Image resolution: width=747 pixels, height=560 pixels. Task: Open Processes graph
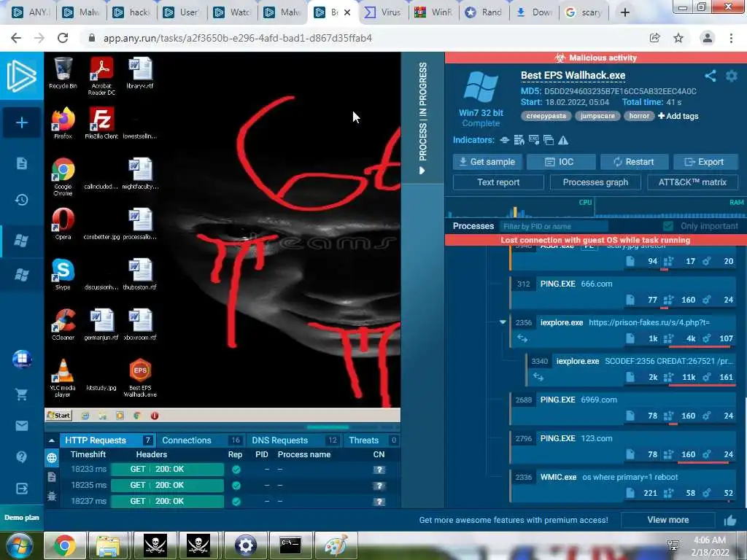595,182
